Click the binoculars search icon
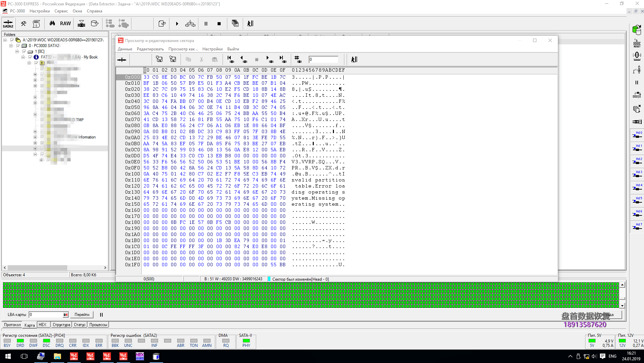Viewport: 644px width, 363px height. [x=52, y=24]
